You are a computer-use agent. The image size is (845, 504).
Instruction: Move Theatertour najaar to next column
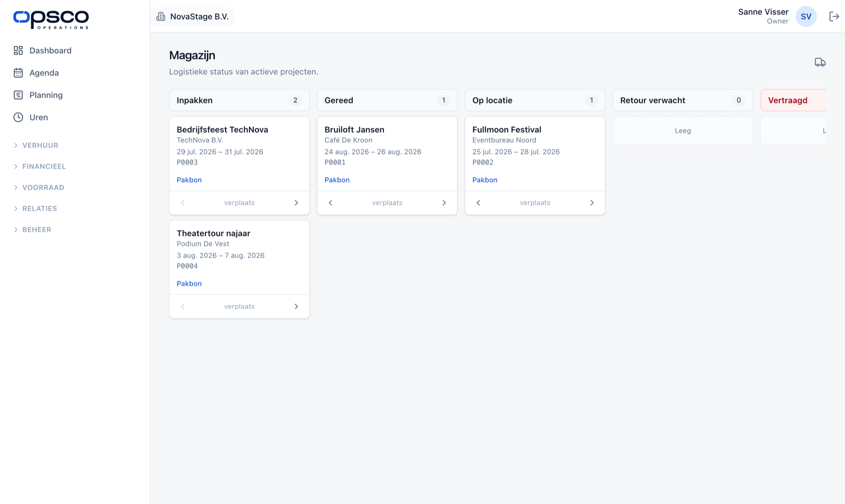click(296, 306)
